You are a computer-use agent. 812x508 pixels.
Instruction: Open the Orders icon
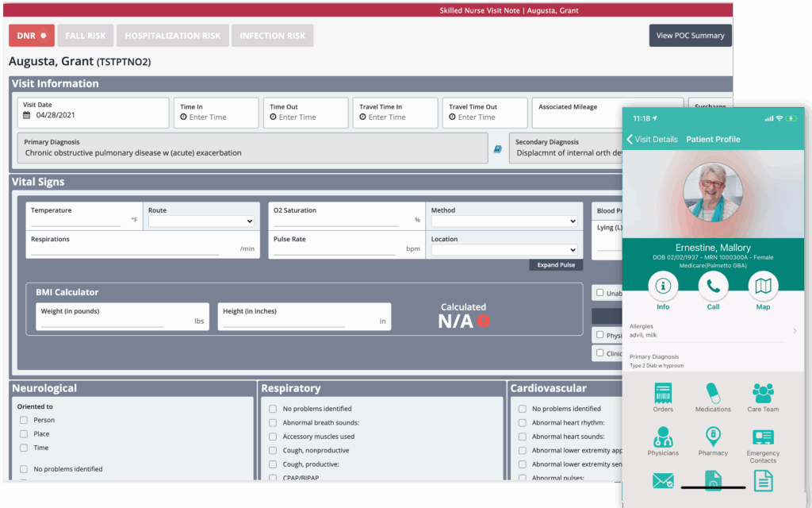click(x=663, y=394)
